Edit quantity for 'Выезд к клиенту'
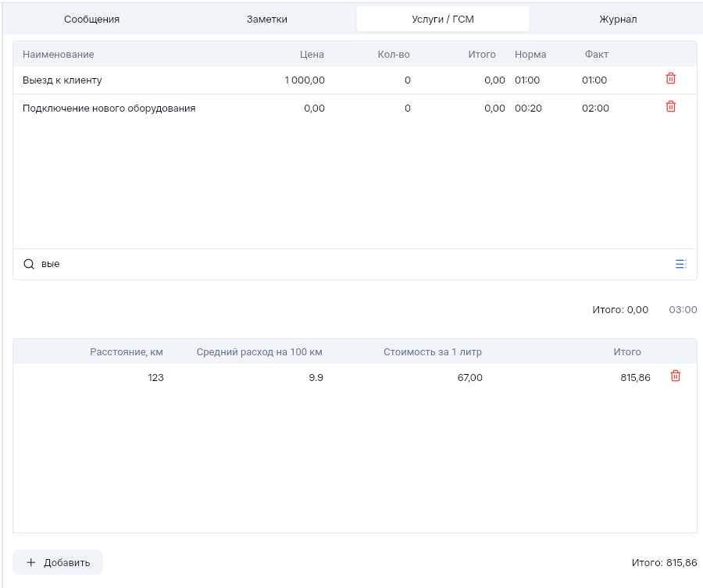The height and width of the screenshot is (588, 703). tap(407, 80)
